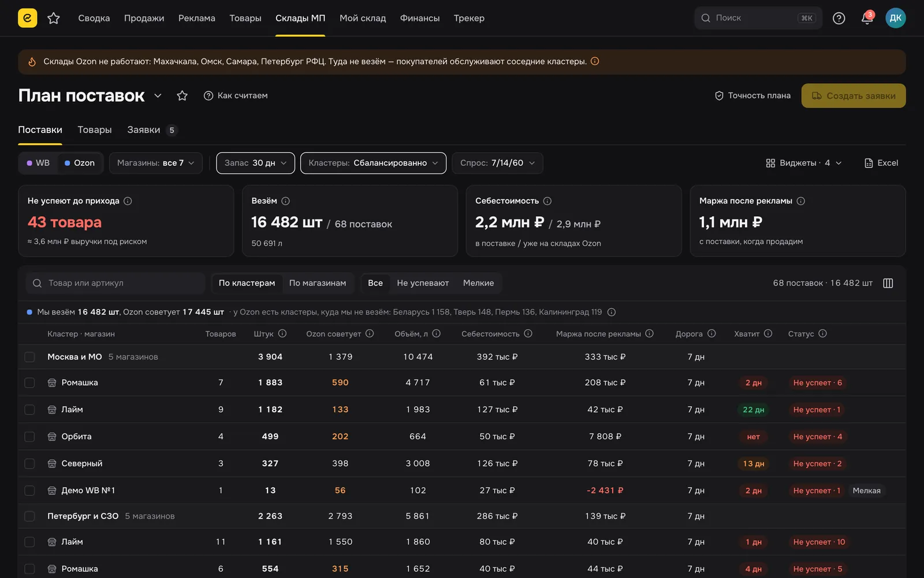The image size is (924, 578).
Task: Open the Финансы menu item
Action: click(420, 18)
